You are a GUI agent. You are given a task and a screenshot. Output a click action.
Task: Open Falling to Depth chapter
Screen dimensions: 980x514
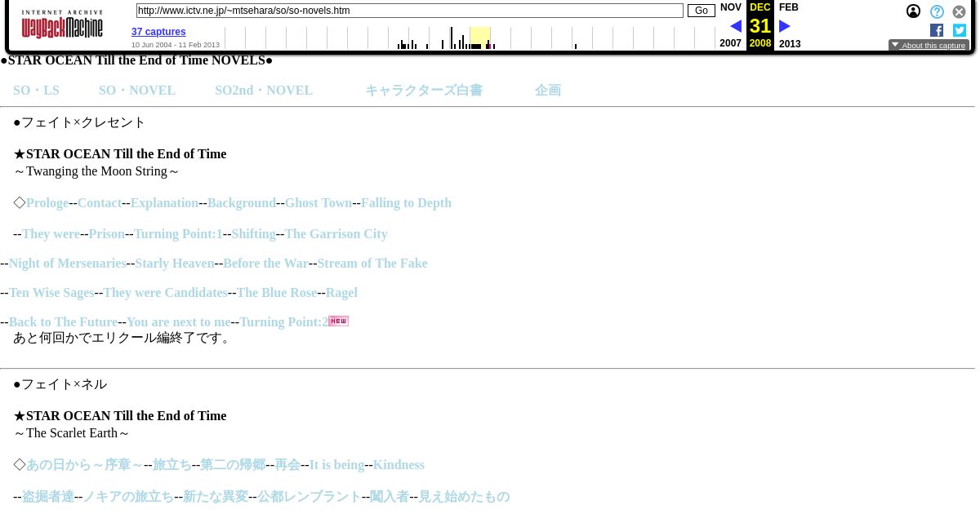click(406, 203)
